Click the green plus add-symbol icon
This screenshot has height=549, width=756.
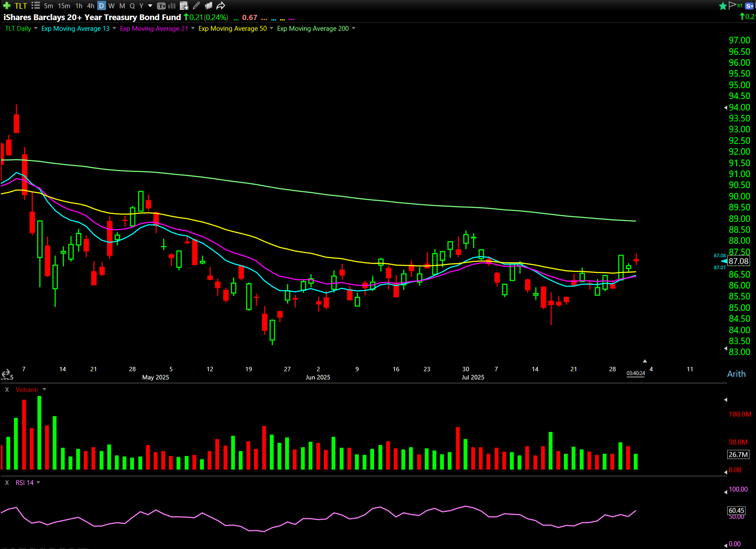(x=7, y=6)
